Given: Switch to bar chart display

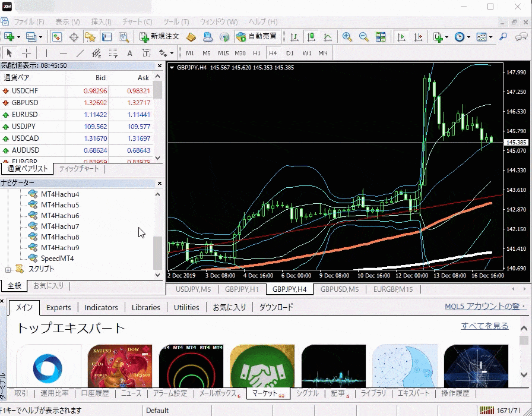Looking at the screenshot, I should (x=294, y=37).
